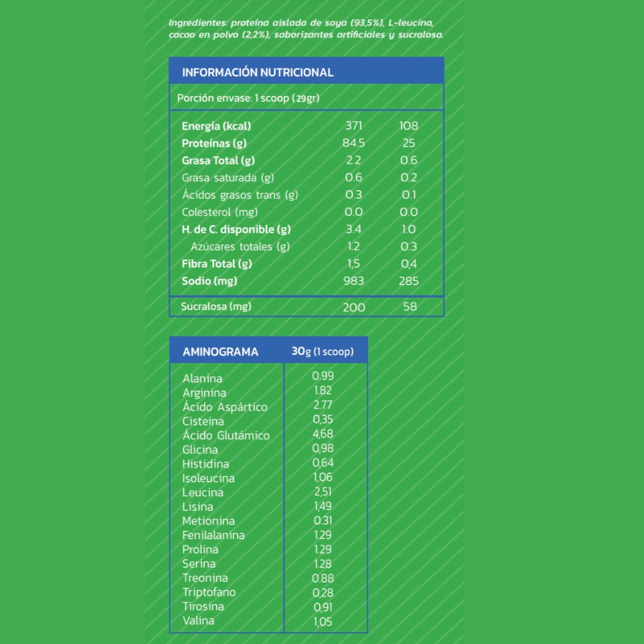Screen dimensions: 644x644
Task: Click the Triptofano amino acid label
Action: (x=209, y=592)
